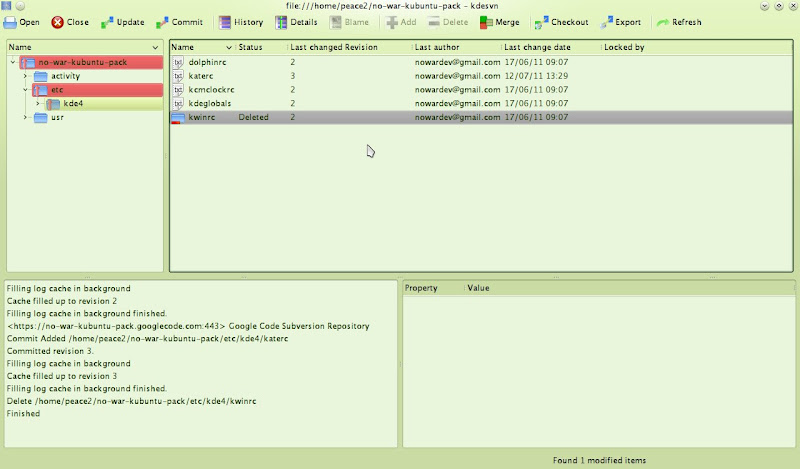Click the 'Committed revision 3.' log line
Viewport: 800px width, 469px height.
[50, 351]
